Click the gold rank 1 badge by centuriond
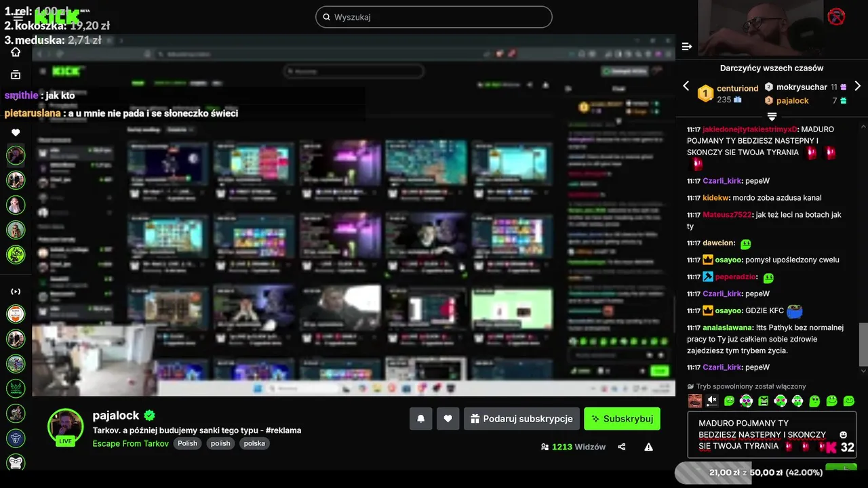This screenshot has height=488, width=868. 705,94
